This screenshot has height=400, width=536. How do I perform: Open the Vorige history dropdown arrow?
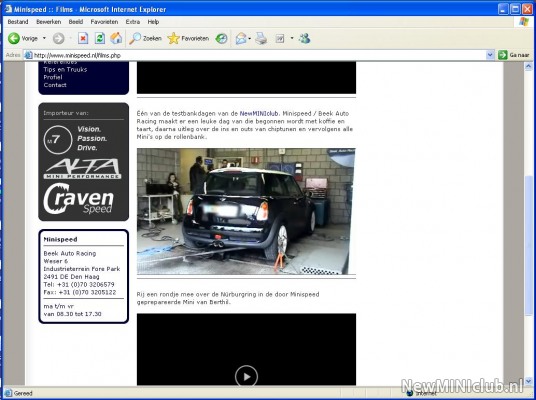click(44, 38)
